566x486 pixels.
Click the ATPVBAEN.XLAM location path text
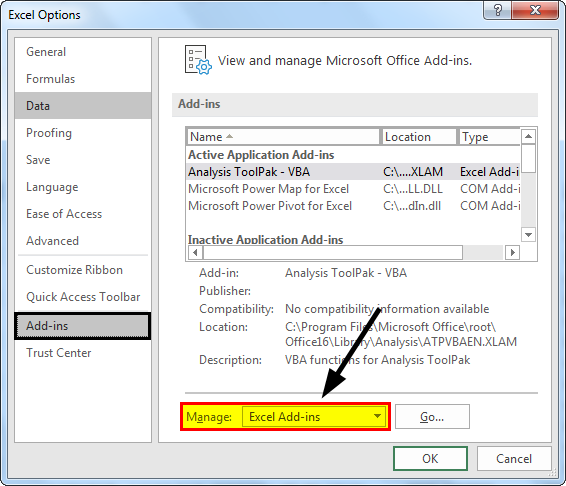tap(401, 334)
